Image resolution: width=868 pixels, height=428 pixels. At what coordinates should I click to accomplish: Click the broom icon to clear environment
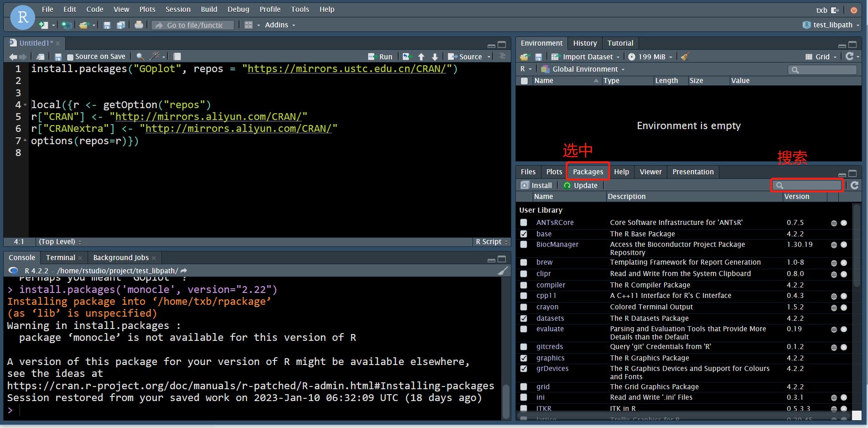[x=685, y=57]
